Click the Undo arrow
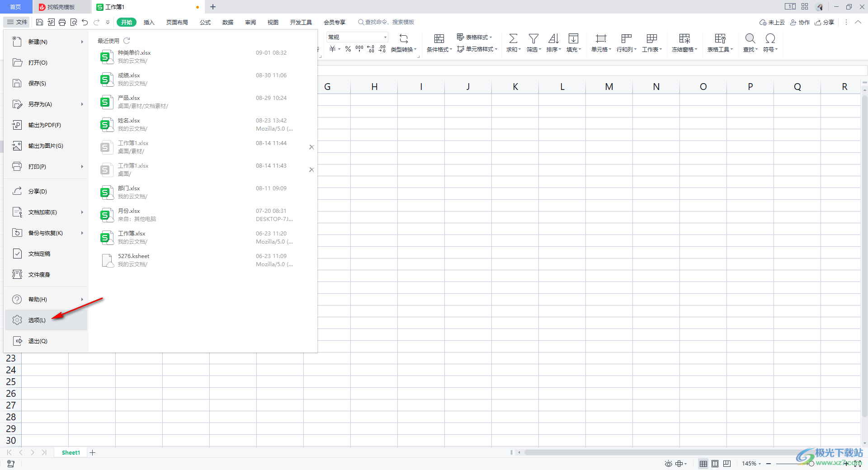The image size is (868, 470). click(x=85, y=22)
